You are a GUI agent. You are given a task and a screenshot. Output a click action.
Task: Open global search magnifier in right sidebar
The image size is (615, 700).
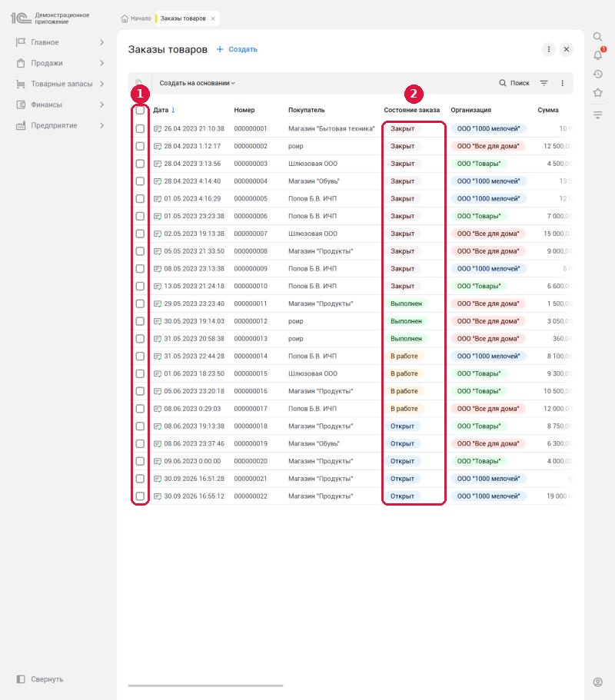597,37
